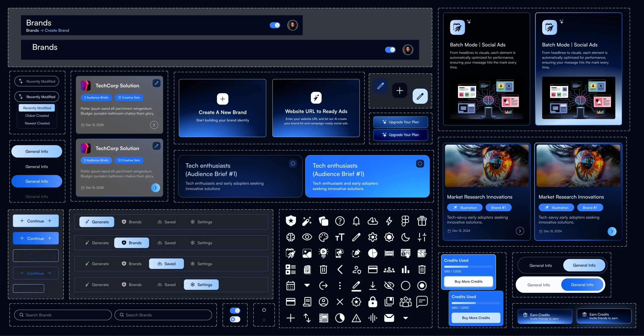Select the magic wand sparkle icon
The width and height of the screenshot is (644, 336).
(x=307, y=221)
